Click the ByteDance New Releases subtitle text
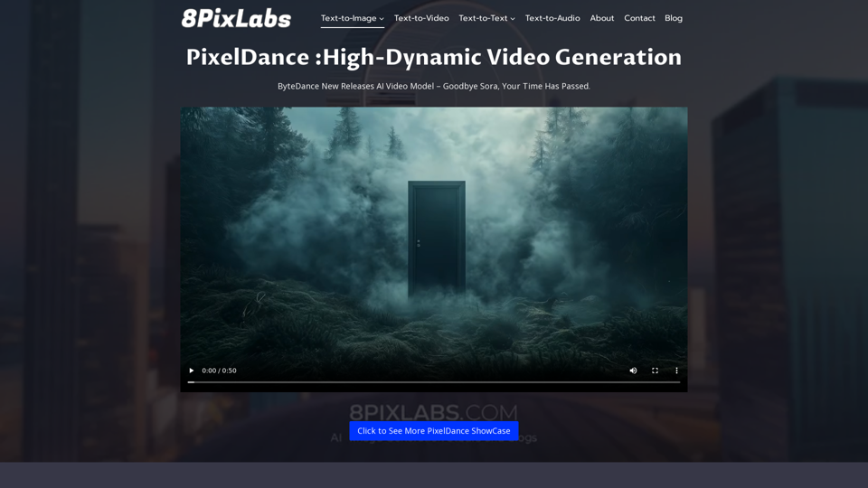Viewport: 868px width, 488px height. click(434, 87)
